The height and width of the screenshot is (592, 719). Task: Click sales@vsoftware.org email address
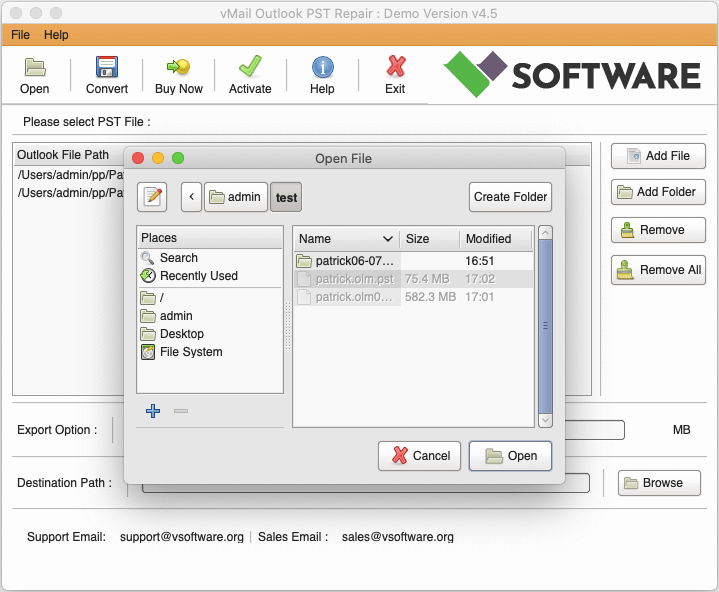[398, 537]
